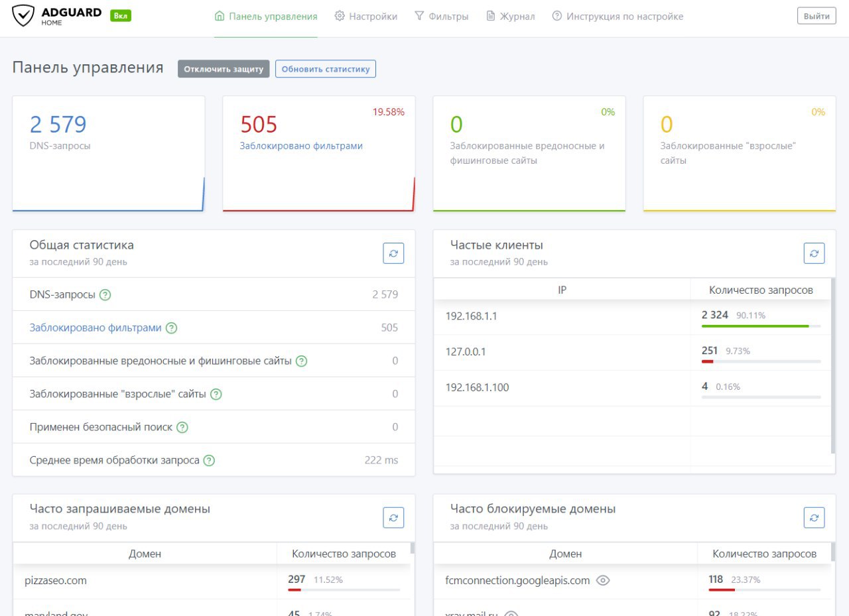The width and height of the screenshot is (849, 616).
Task: Click the Выйти logout button
Action: coord(816,16)
